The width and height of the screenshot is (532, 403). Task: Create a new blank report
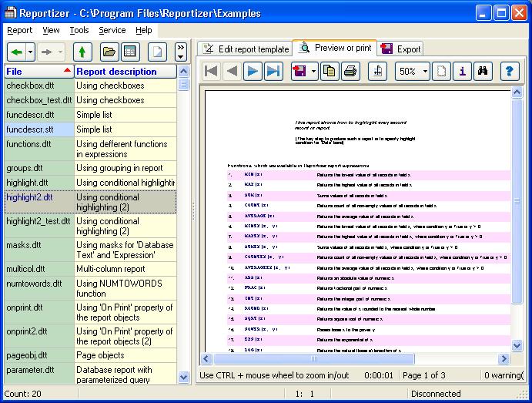tap(157, 52)
